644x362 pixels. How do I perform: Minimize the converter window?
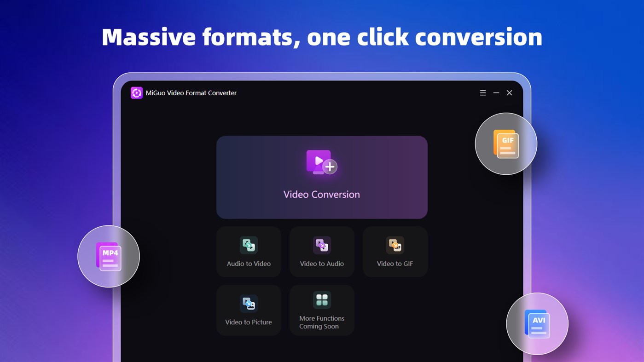click(x=496, y=92)
